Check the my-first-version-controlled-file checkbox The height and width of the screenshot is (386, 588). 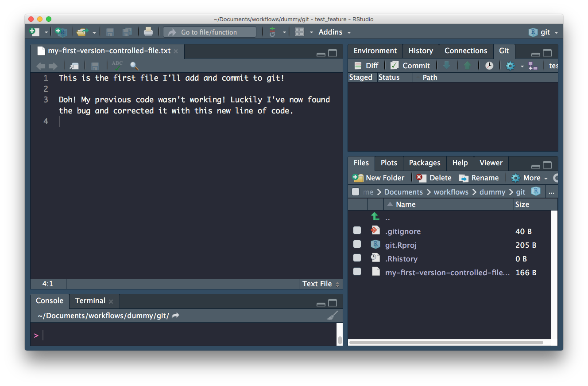point(357,272)
